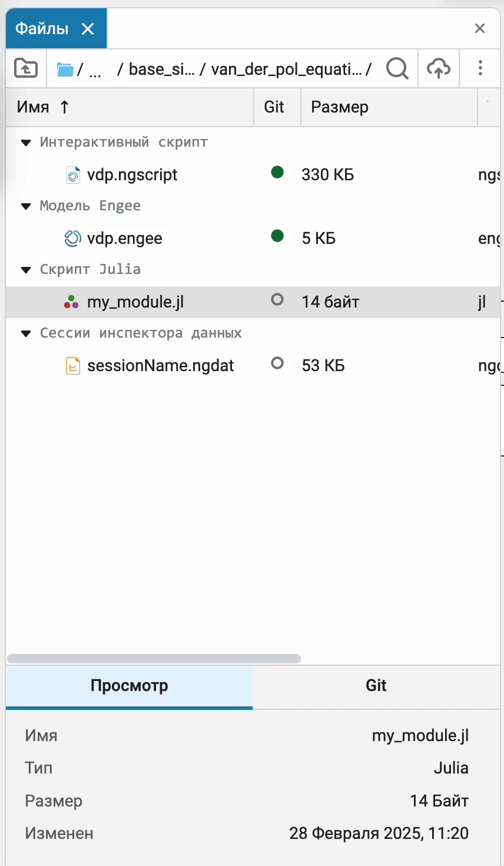Open the file search magnifier icon
This screenshot has width=504, height=866.
coord(397,69)
